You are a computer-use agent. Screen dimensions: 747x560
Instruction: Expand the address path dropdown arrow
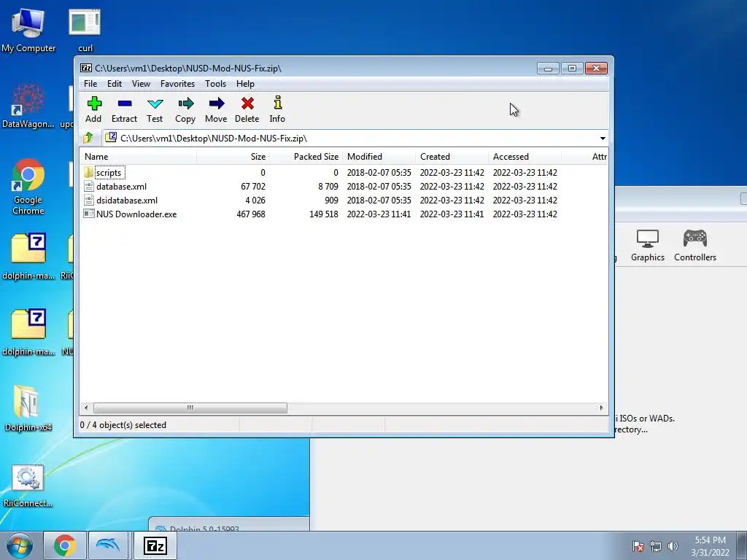coord(603,138)
